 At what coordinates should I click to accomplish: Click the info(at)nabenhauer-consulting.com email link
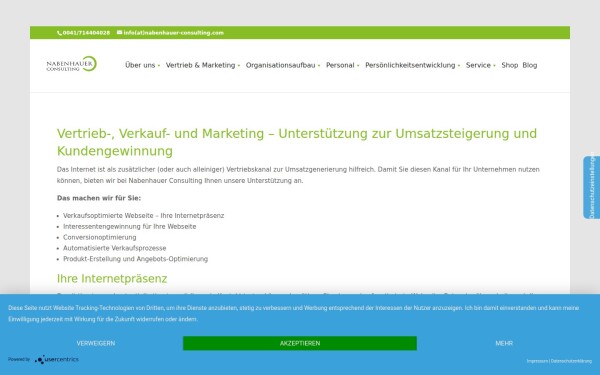click(x=173, y=33)
